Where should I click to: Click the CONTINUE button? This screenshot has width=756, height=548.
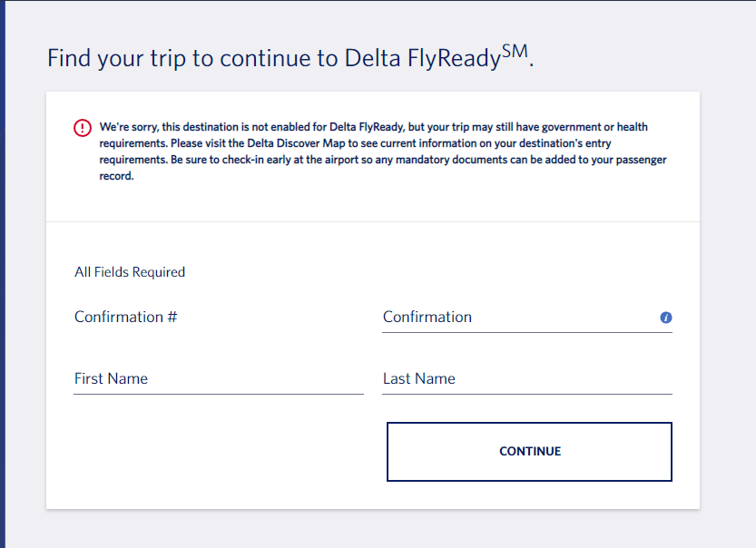point(529,452)
